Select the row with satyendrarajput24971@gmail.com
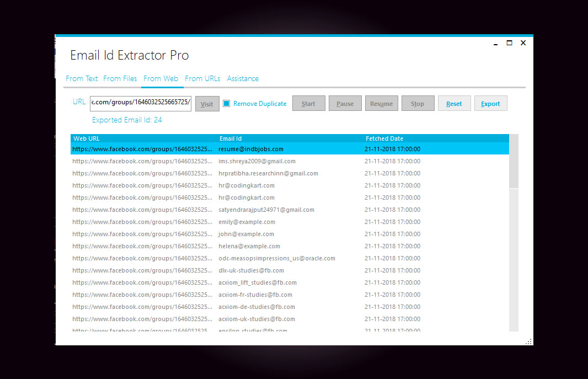 248,210
